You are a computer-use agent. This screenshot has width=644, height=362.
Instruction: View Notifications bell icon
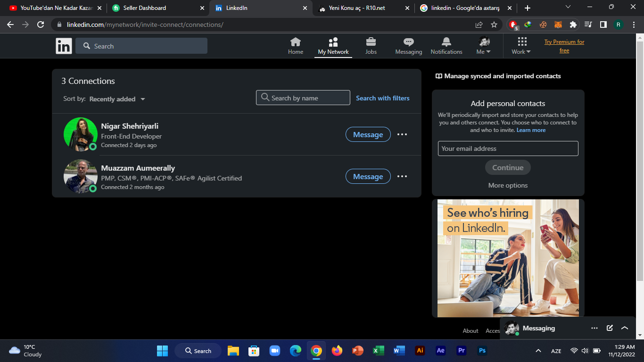pyautogui.click(x=446, y=42)
